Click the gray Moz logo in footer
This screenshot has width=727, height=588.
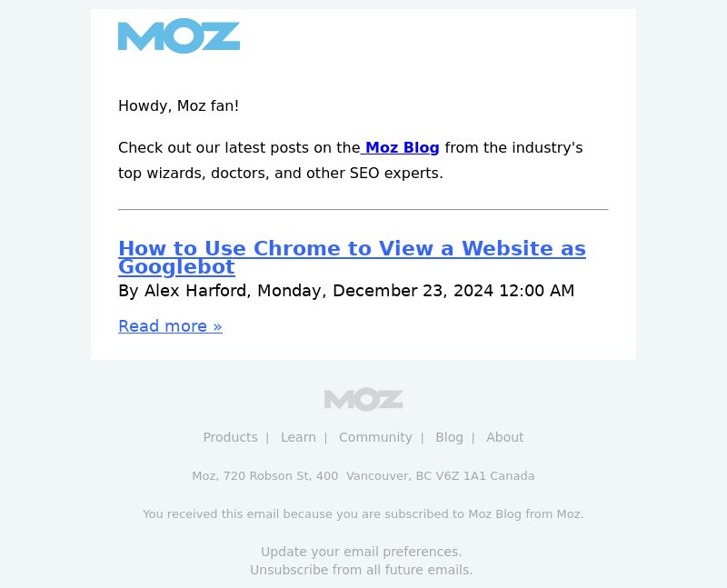coord(363,399)
